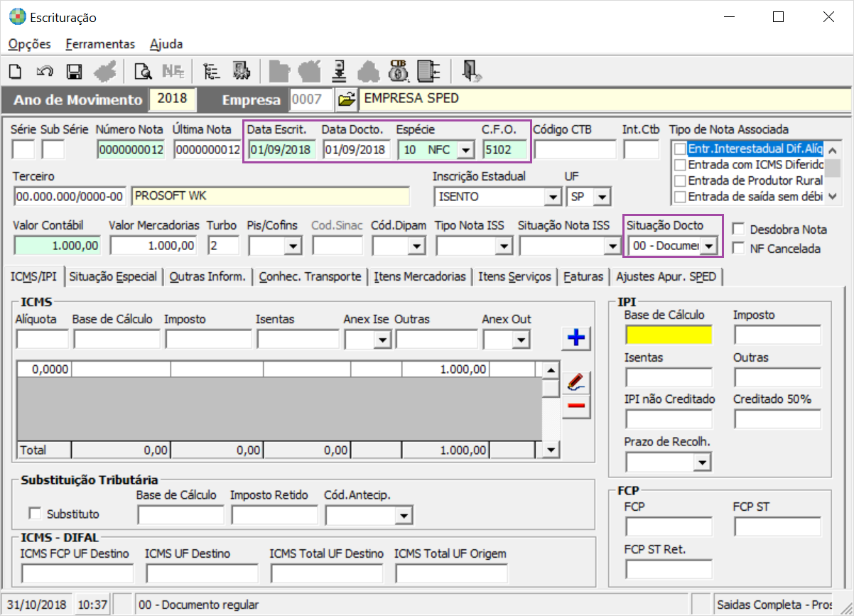The height and width of the screenshot is (616, 854).
Task: Switch to the Itens Mercadorias tab
Action: pyautogui.click(x=420, y=277)
